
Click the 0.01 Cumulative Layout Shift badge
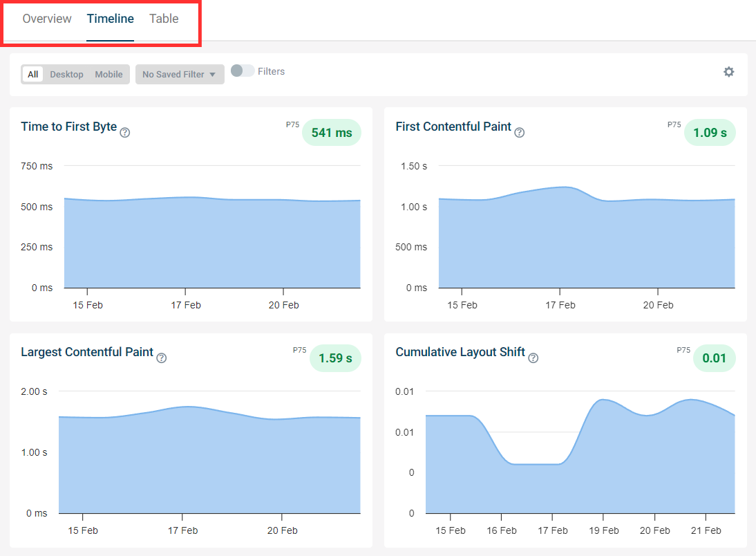coord(714,358)
